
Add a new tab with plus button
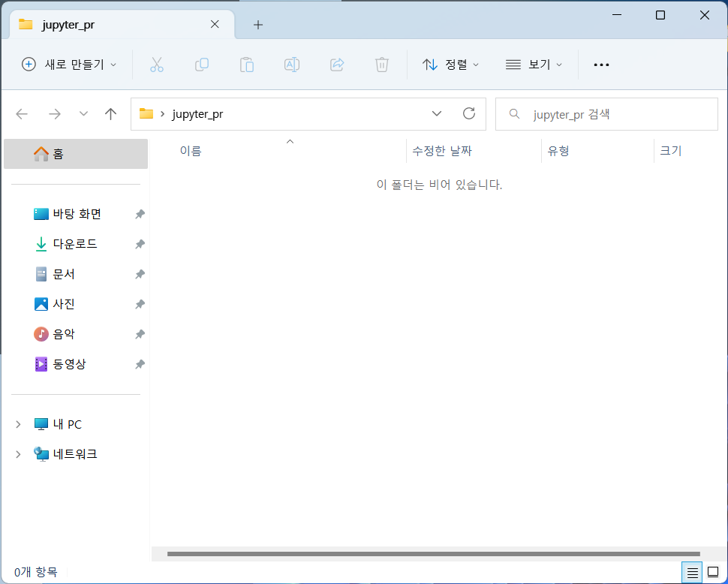tap(258, 25)
